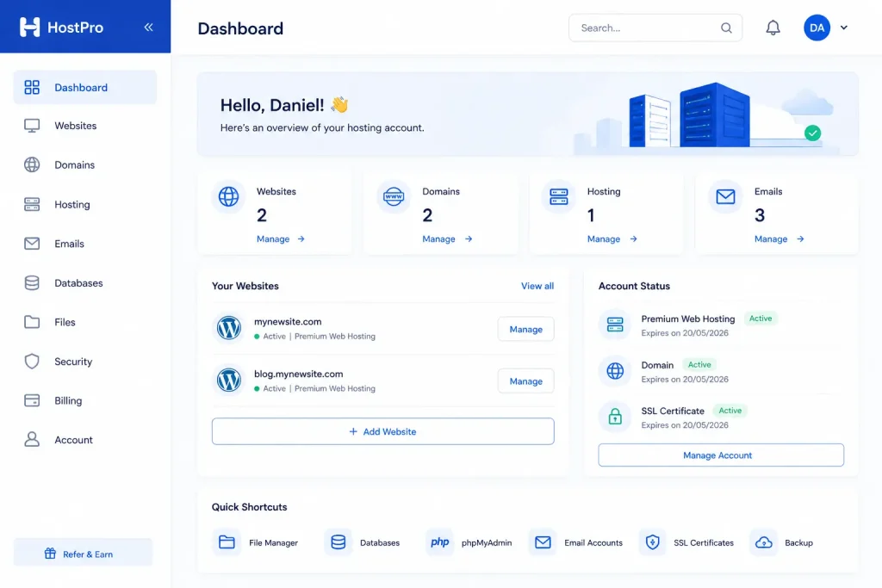Open Dashboard in the sidebar
Screen dimensions: 882x588
(85, 87)
